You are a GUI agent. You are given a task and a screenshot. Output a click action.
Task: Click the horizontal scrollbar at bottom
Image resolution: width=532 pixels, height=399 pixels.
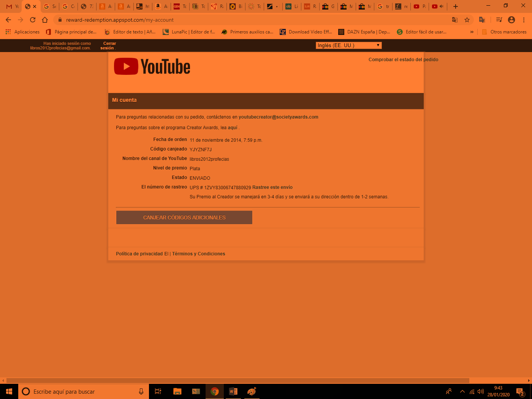238,380
